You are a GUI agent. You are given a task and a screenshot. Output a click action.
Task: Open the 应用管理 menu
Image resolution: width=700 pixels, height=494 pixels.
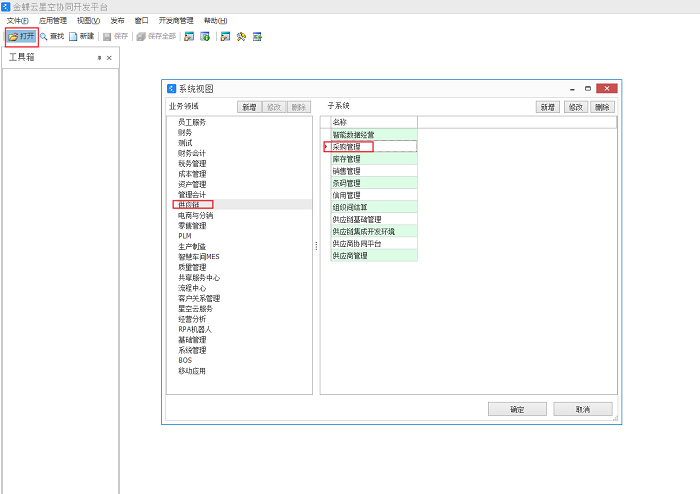click(x=53, y=20)
